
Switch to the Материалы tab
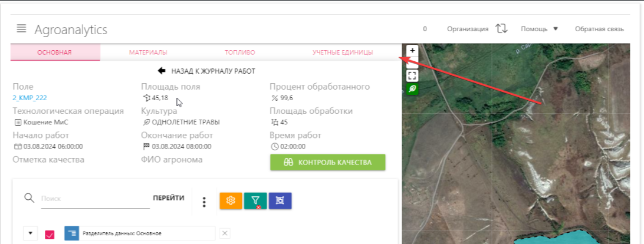click(x=148, y=52)
